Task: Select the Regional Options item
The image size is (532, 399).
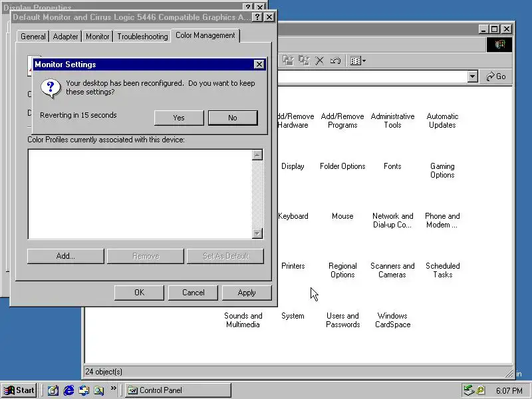Action: point(342,270)
